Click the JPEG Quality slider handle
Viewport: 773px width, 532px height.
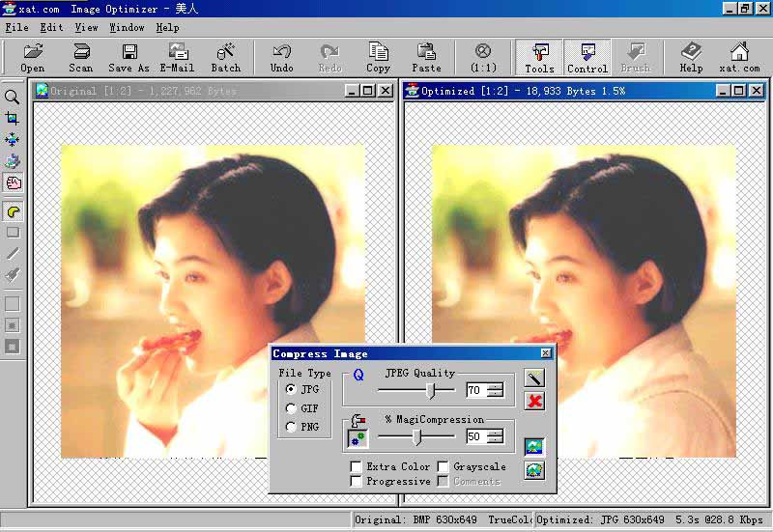point(431,390)
